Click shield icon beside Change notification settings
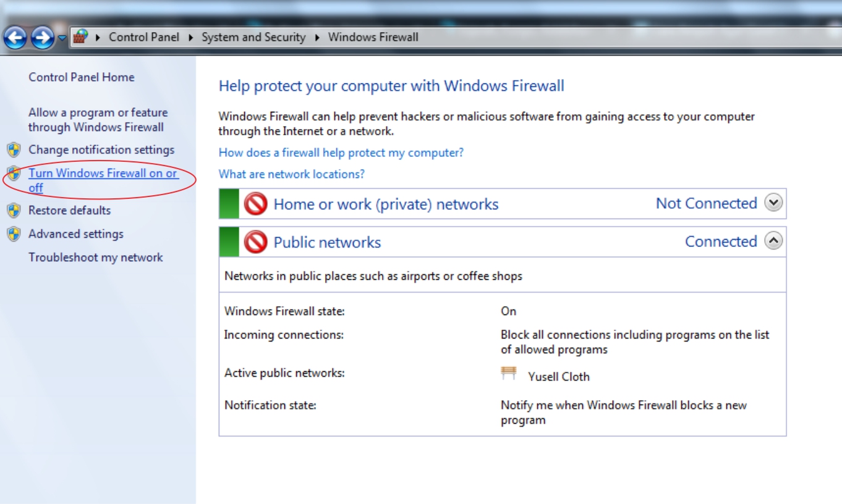Viewport: 842px width, 504px height. click(x=14, y=150)
